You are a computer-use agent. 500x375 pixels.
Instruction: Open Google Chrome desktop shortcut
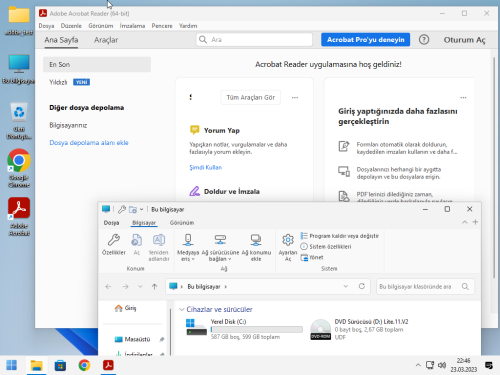[19, 168]
